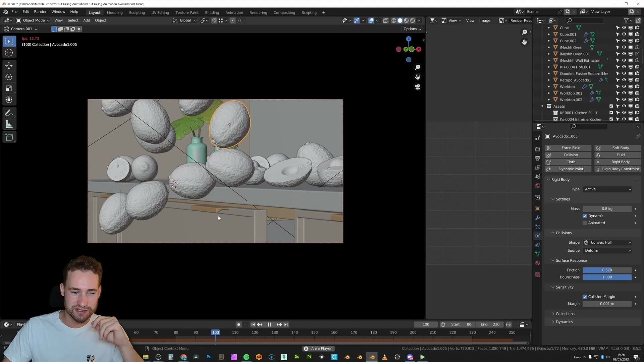Expand the Collections subpanel
This screenshot has height=362, width=644.
(565, 314)
